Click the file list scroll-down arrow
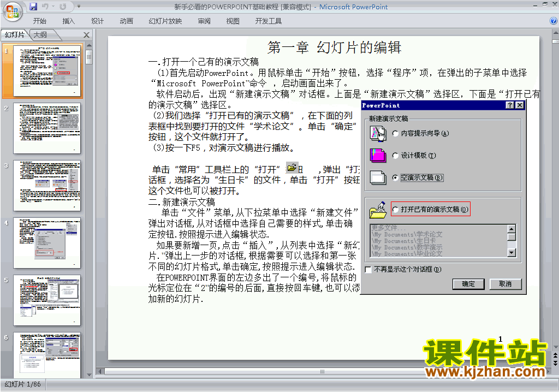 pos(512,253)
